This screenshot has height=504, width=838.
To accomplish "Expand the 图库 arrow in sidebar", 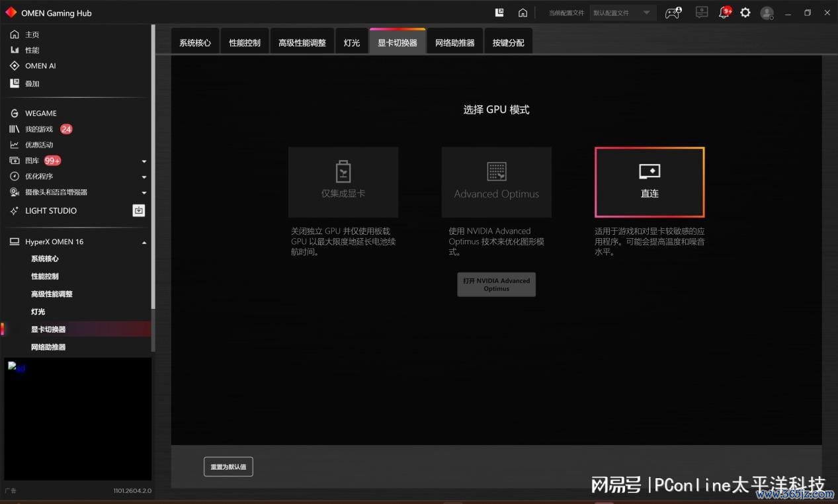I will click(144, 161).
